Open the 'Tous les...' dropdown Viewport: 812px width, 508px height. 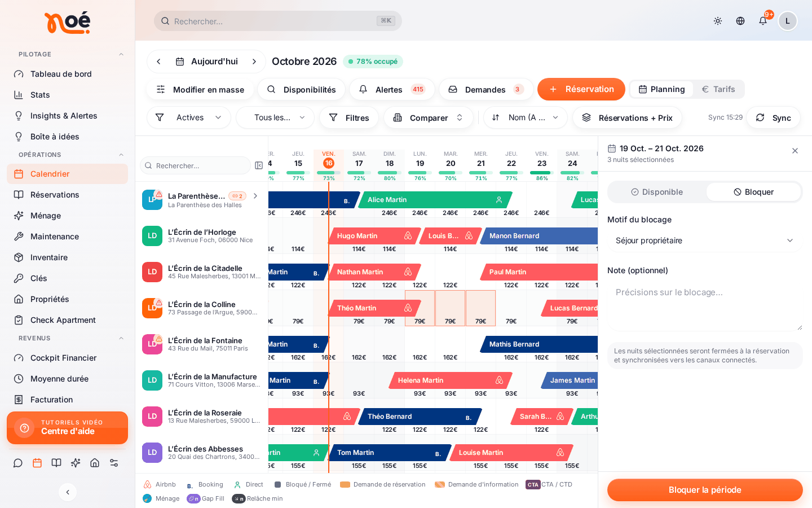tap(275, 117)
